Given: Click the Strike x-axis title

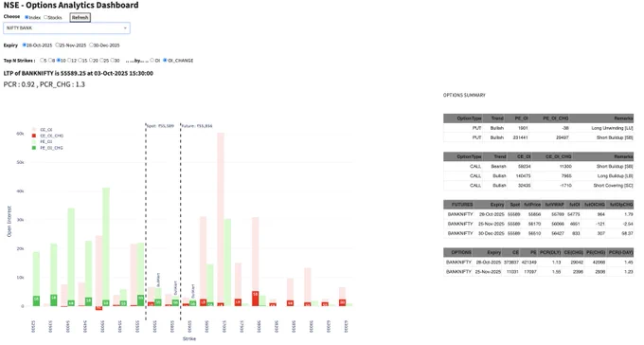Looking at the screenshot, I should coord(188,338).
